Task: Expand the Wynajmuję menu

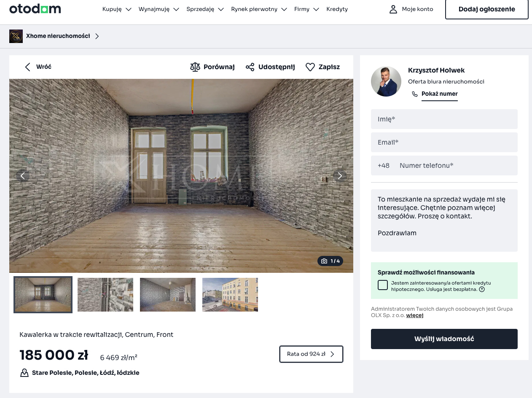Action: point(159,9)
